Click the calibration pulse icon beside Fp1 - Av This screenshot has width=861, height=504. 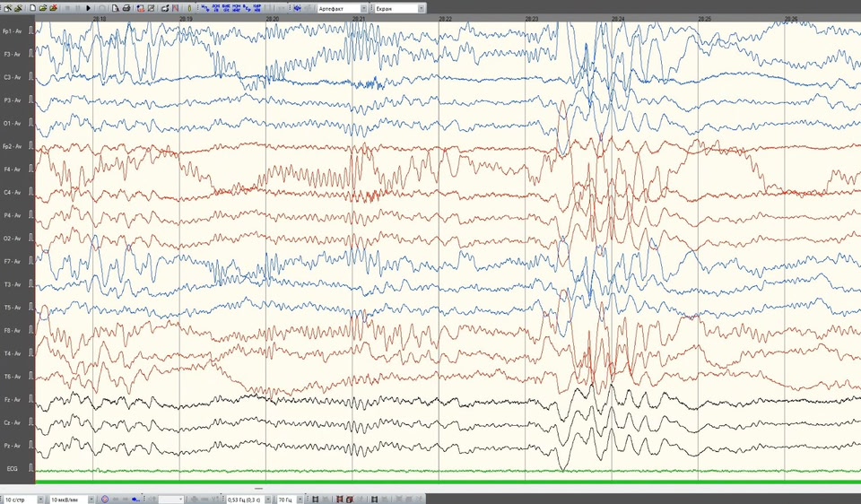pos(30,30)
